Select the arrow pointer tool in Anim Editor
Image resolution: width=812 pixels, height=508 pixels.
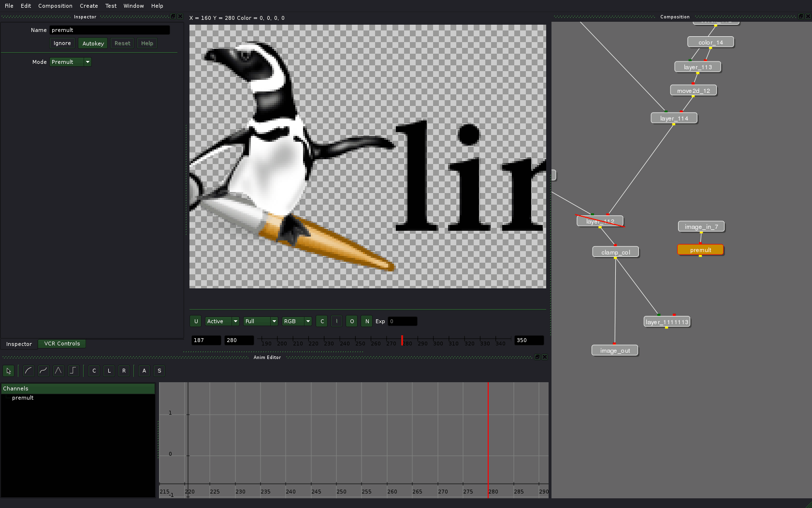[8, 371]
